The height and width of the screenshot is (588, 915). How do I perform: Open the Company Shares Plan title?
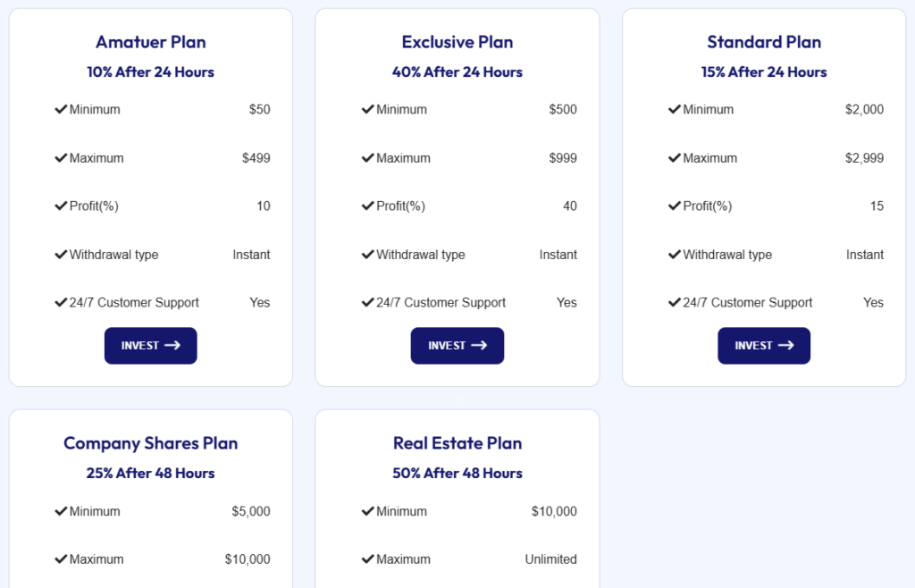coord(151,443)
